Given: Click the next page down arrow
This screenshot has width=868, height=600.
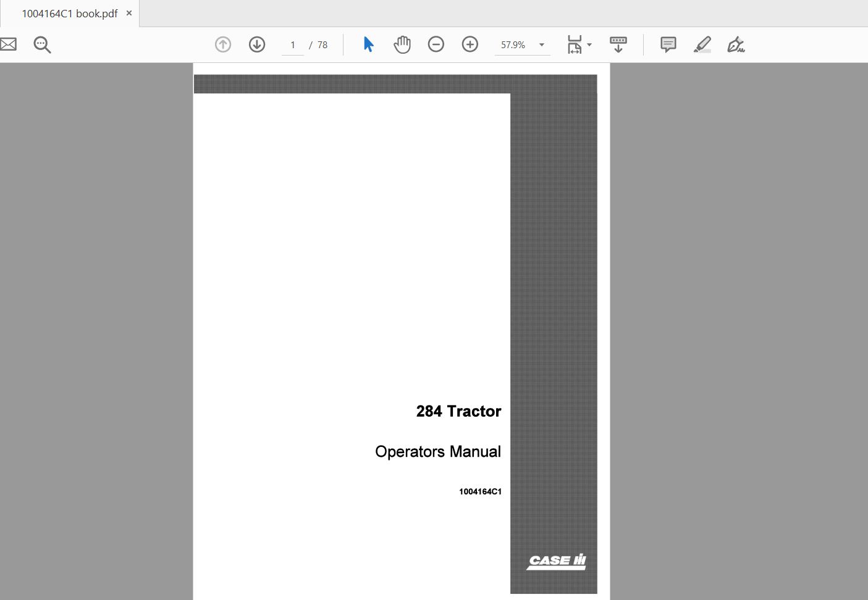Looking at the screenshot, I should (257, 44).
